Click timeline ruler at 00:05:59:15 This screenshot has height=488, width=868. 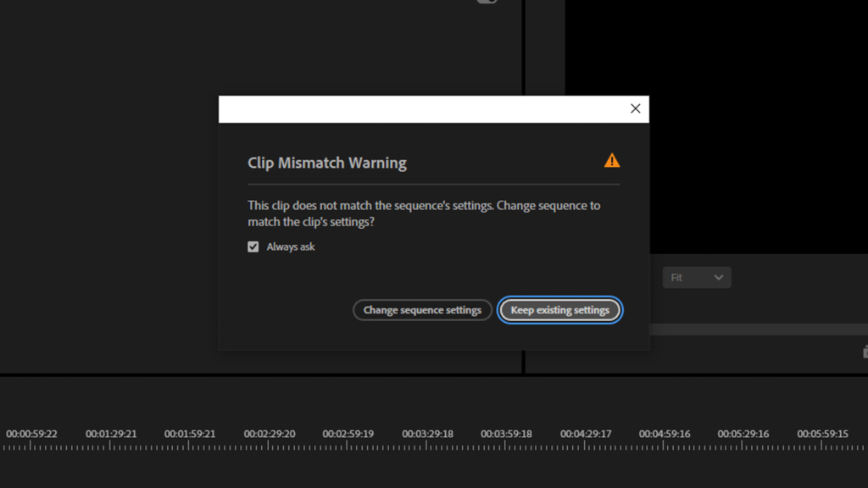[x=822, y=434]
